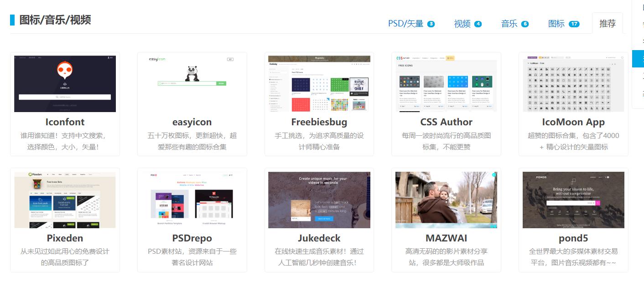Switch to the 推荐 tab
644x282 pixels.
608,23
